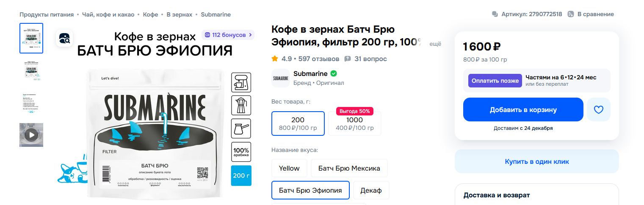Play the product video thumbnail

pyautogui.click(x=31, y=135)
